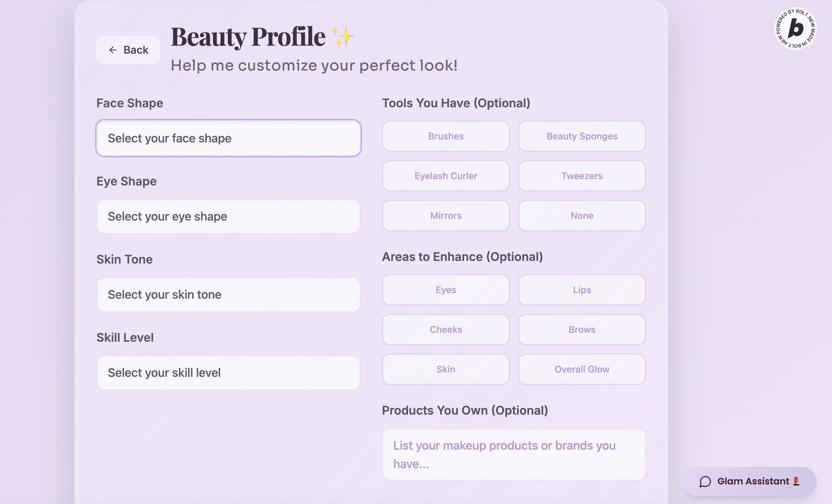Open the Skin Tone dropdown
This screenshot has width=832, height=504.
click(x=228, y=294)
